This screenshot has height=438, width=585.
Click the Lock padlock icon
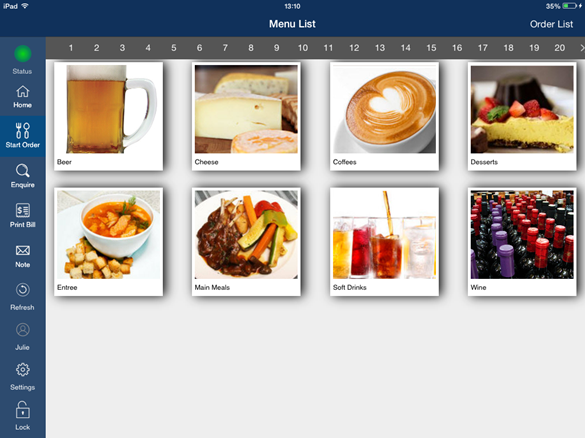pos(22,410)
